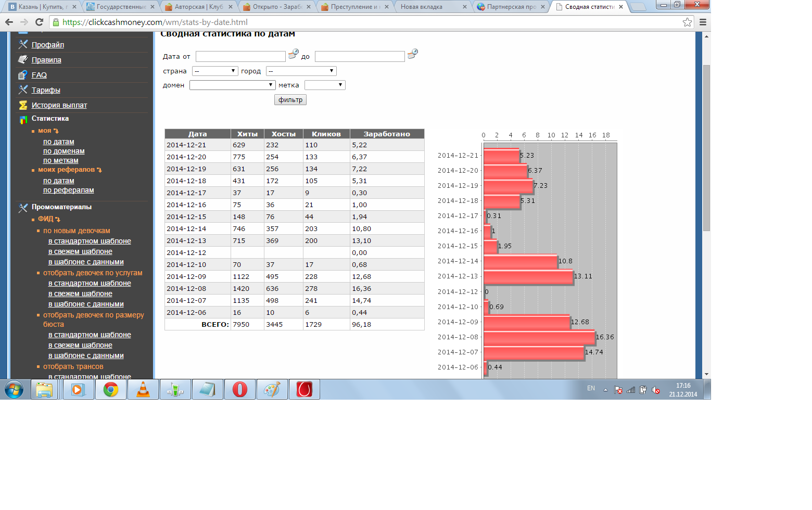The height and width of the screenshot is (510, 812).
Task: Open the Opera browser from the taskbar
Action: click(239, 389)
